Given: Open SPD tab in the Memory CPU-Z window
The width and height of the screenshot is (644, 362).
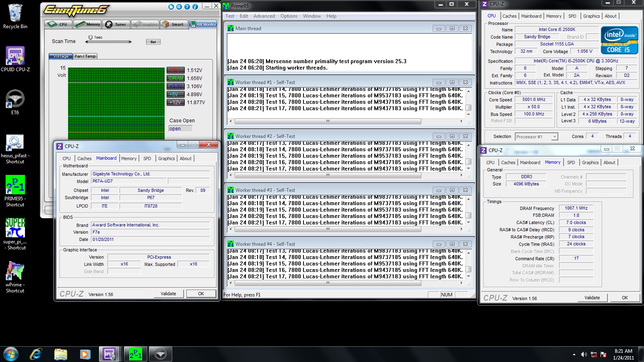Looking at the screenshot, I should pyautogui.click(x=571, y=162).
